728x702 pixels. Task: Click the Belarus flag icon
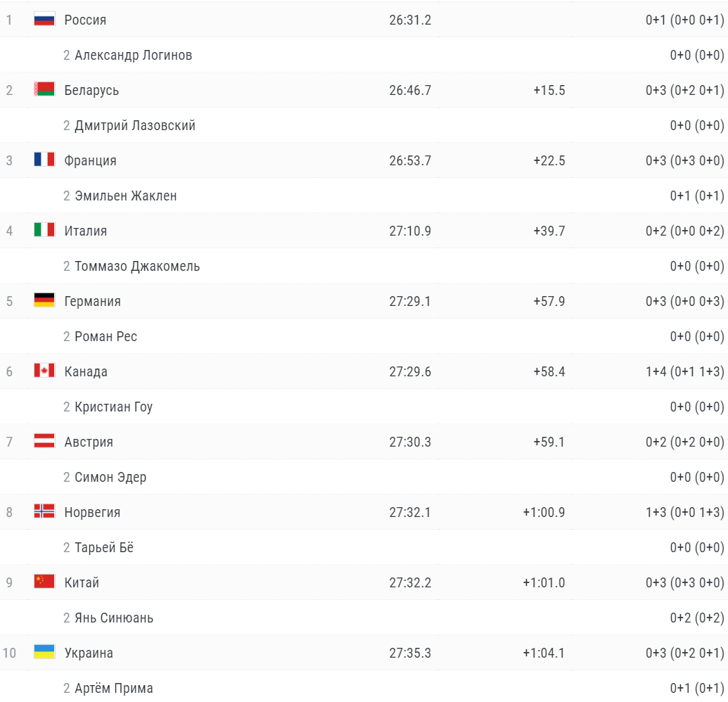click(44, 89)
